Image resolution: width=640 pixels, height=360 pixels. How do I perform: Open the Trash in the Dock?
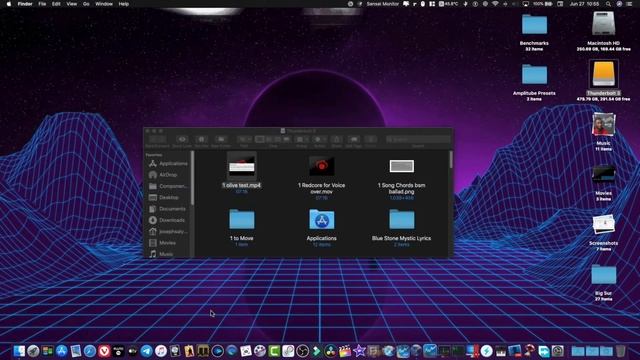tap(620, 351)
